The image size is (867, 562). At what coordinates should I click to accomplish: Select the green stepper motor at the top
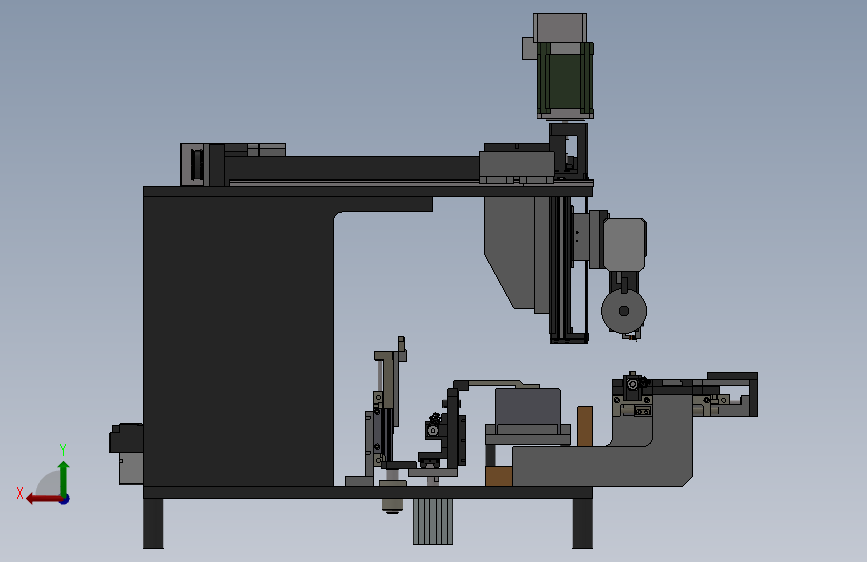pos(565,80)
